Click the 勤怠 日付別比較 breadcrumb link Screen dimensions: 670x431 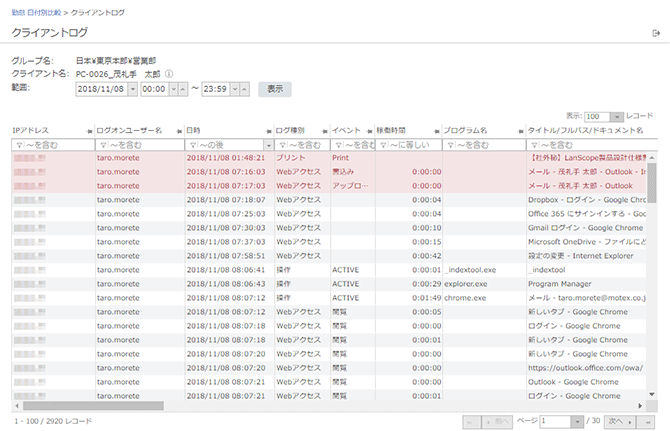click(x=38, y=9)
